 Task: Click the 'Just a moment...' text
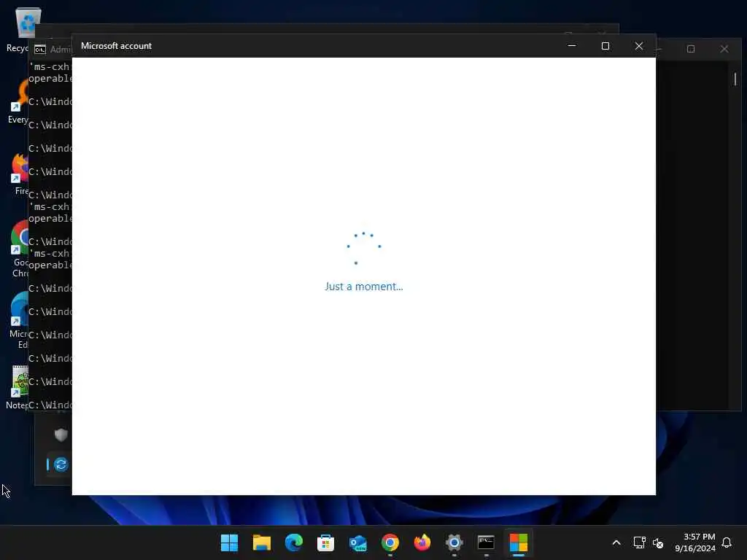click(x=363, y=286)
